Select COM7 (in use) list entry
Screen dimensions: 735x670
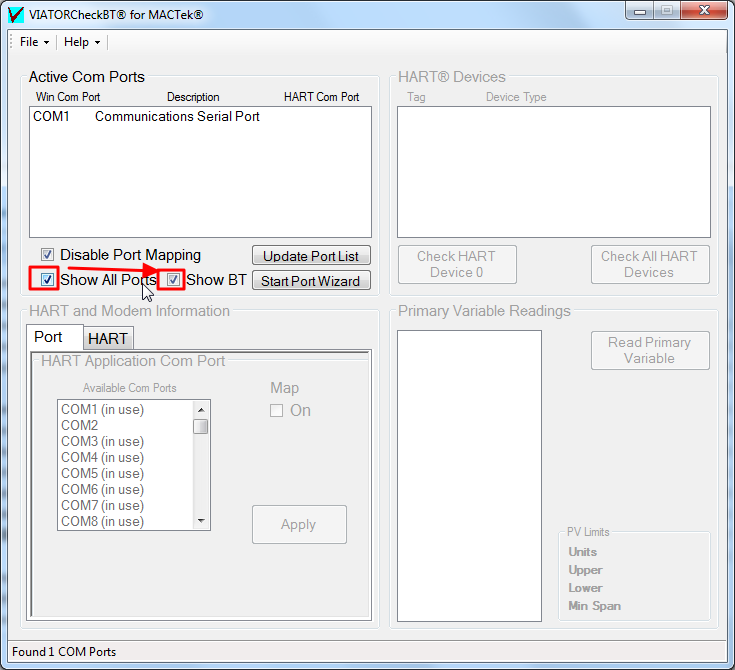pos(125,505)
